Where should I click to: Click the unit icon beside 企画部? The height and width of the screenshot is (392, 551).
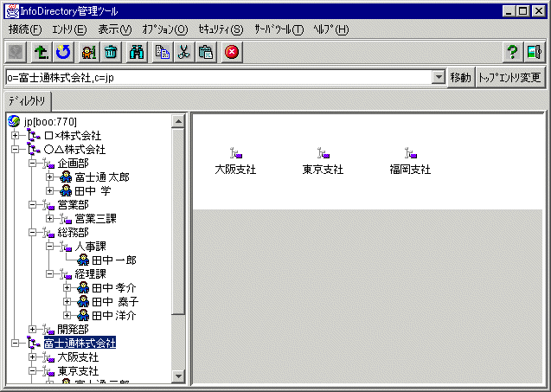tap(48, 164)
